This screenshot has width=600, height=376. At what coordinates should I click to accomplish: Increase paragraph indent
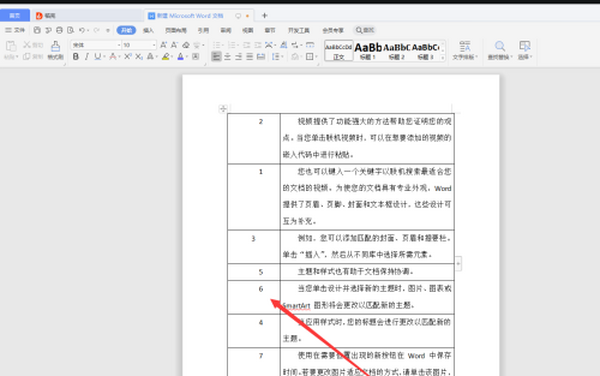pyautogui.click(x=258, y=45)
